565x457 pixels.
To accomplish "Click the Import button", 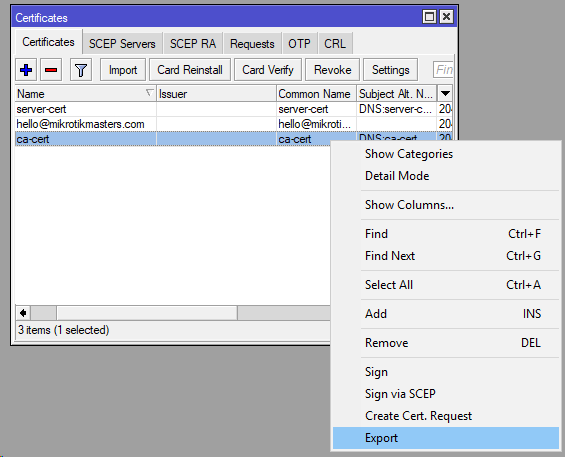I will coord(123,70).
